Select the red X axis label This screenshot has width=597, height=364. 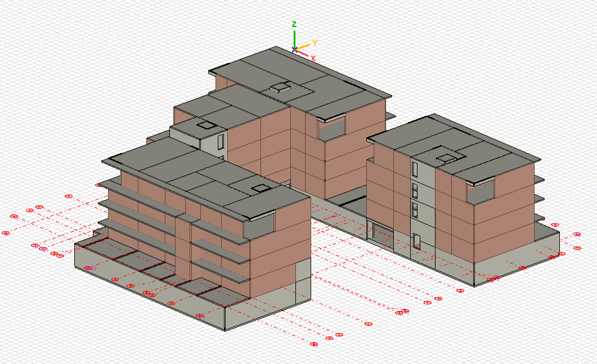pyautogui.click(x=313, y=59)
